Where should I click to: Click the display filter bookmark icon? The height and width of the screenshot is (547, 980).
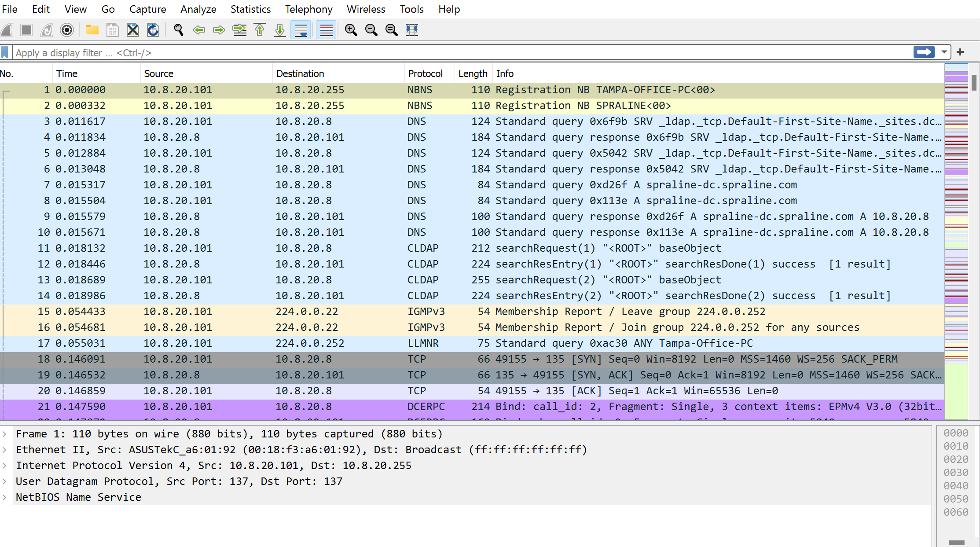[5, 53]
